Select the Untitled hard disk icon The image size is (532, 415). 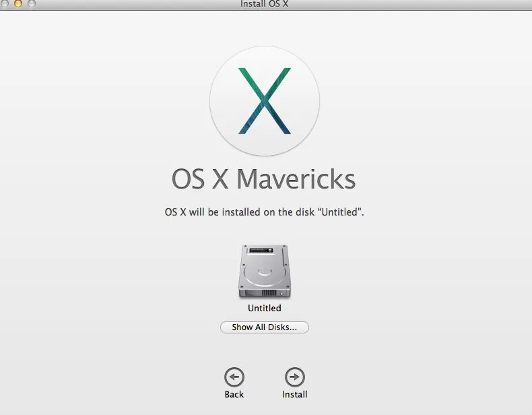[x=264, y=272]
